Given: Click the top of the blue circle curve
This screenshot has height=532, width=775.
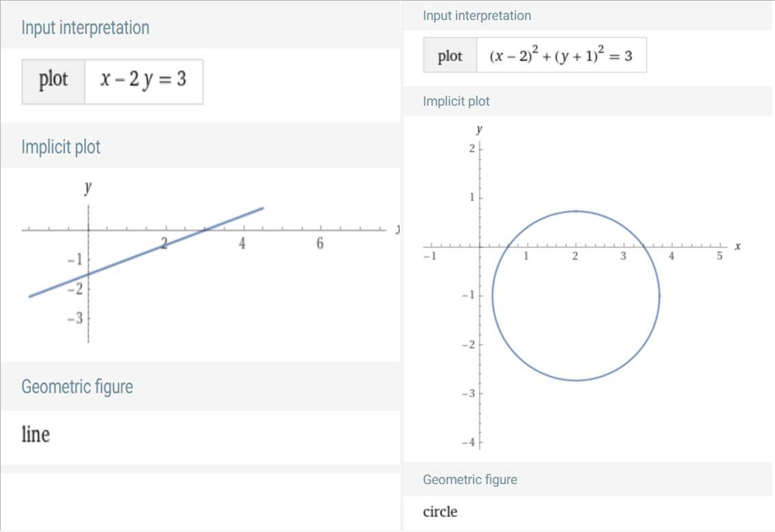Looking at the screenshot, I should pos(576,212).
